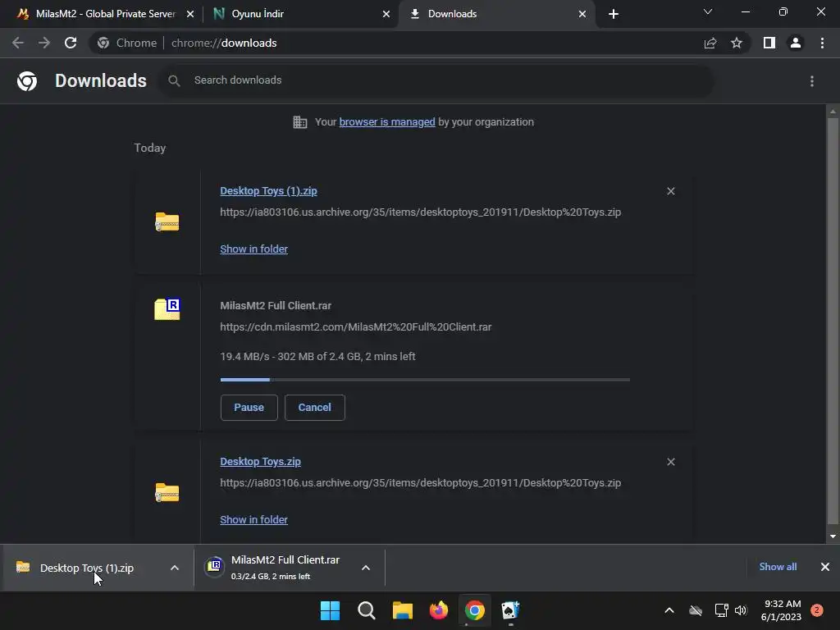840x630 pixels.
Task: Click the MilasMt2 Full Client.rar file icon
Action: click(x=167, y=309)
